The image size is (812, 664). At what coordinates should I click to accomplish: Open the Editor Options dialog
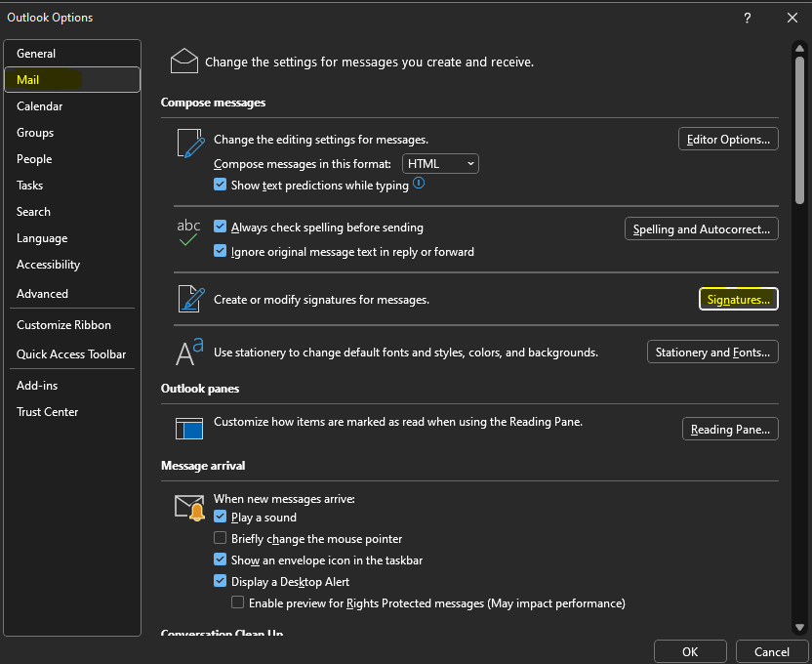tap(728, 139)
